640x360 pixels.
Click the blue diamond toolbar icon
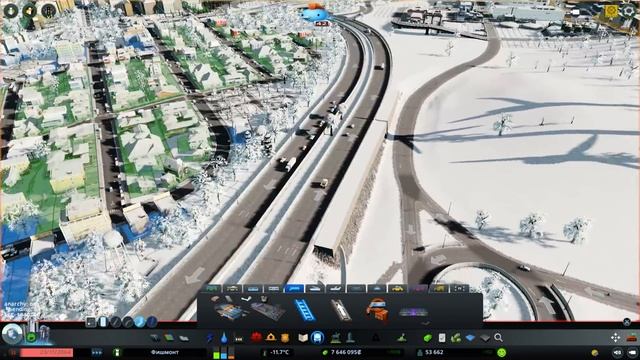tap(470, 338)
